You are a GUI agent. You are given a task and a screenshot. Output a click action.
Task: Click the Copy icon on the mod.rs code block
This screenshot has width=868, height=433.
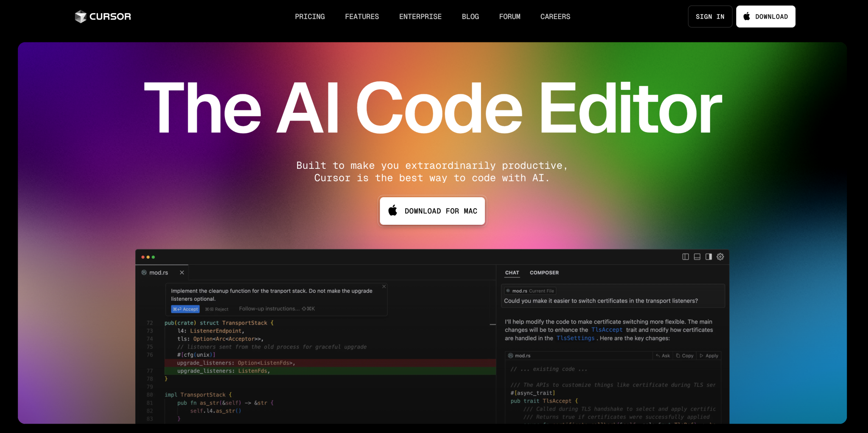[678, 356]
